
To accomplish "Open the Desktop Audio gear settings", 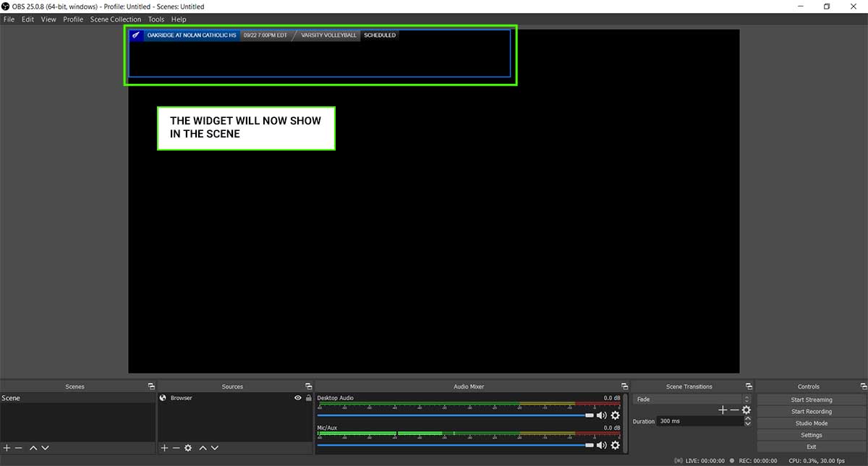I will click(616, 415).
